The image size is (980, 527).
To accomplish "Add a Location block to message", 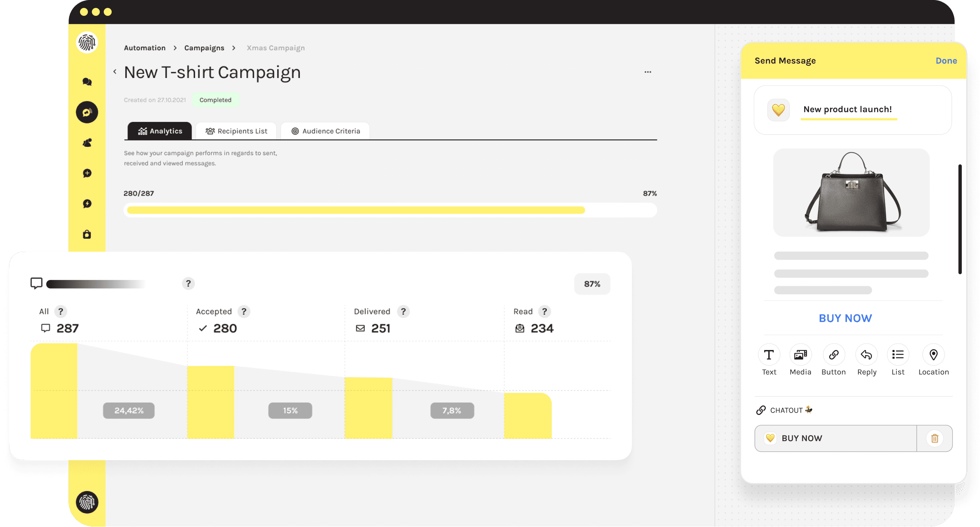I will (x=933, y=355).
